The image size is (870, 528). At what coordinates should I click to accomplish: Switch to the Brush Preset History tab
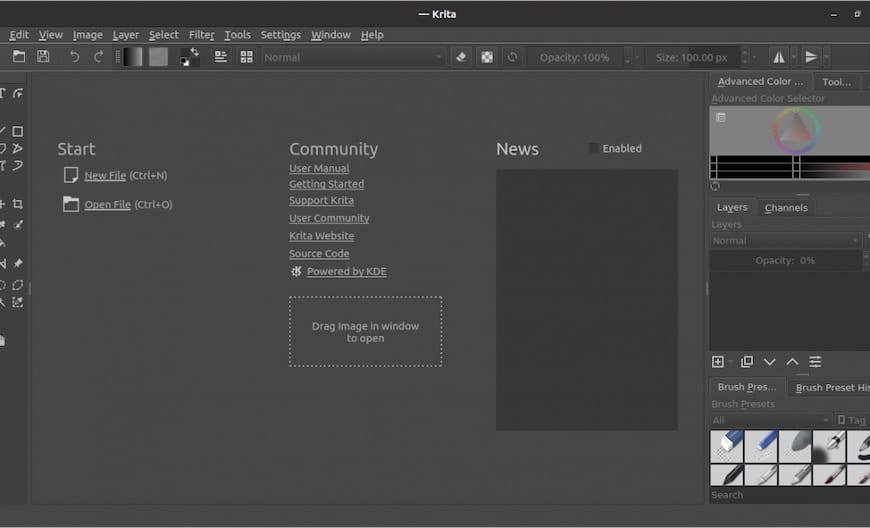(x=831, y=387)
